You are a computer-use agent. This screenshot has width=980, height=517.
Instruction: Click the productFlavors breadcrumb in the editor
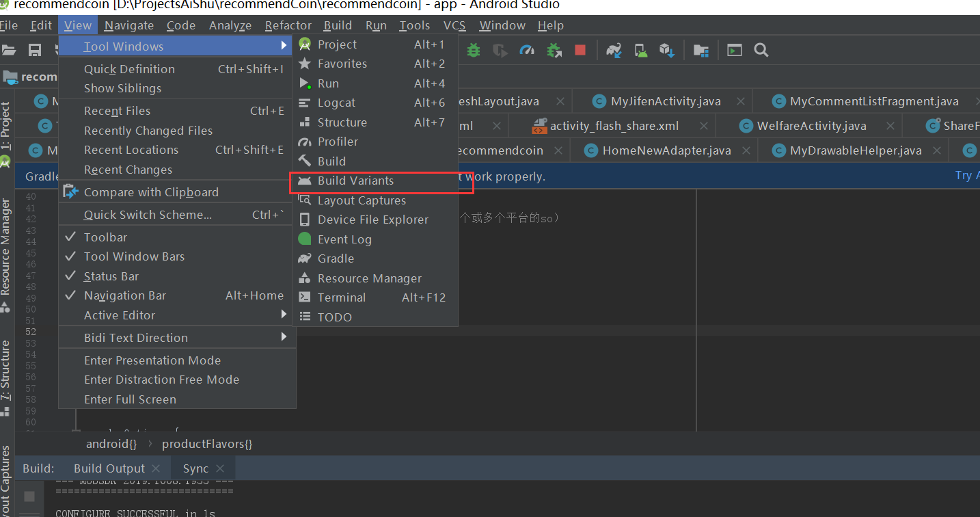click(x=207, y=443)
